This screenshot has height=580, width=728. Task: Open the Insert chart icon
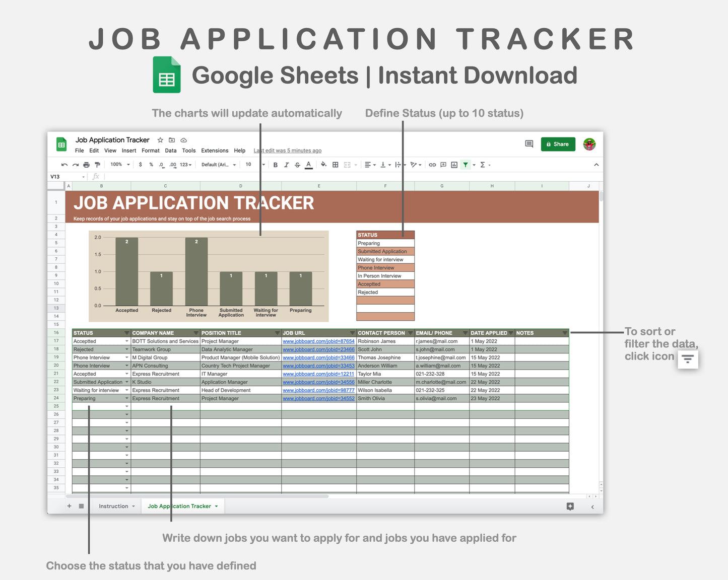(454, 165)
